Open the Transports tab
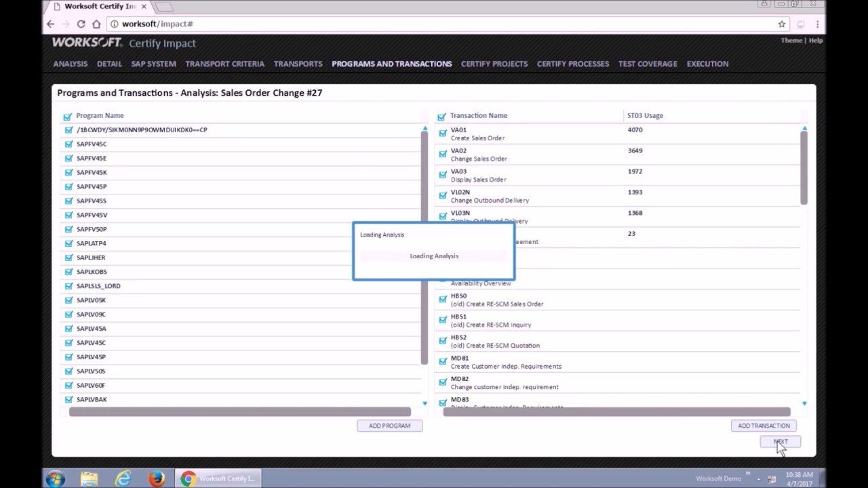 [x=298, y=64]
